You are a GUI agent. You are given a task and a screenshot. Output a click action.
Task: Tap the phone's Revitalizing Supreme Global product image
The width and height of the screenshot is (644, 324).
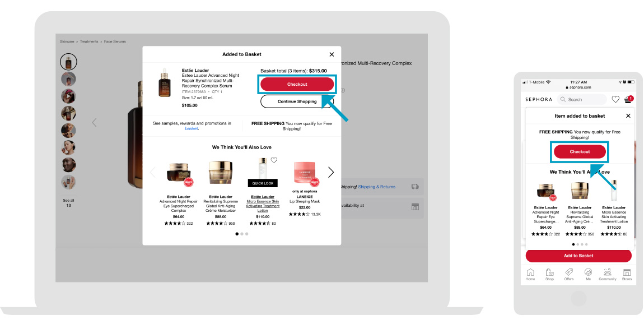click(580, 191)
